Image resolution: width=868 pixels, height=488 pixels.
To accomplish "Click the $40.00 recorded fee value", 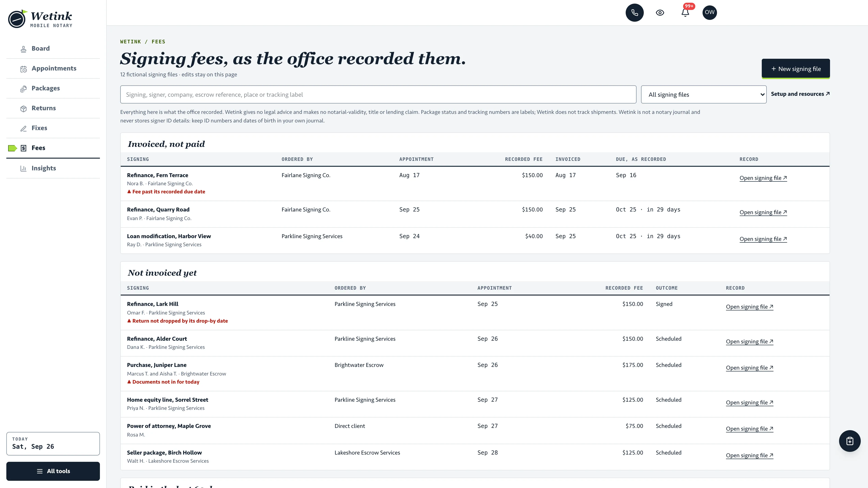I will 534,236.
